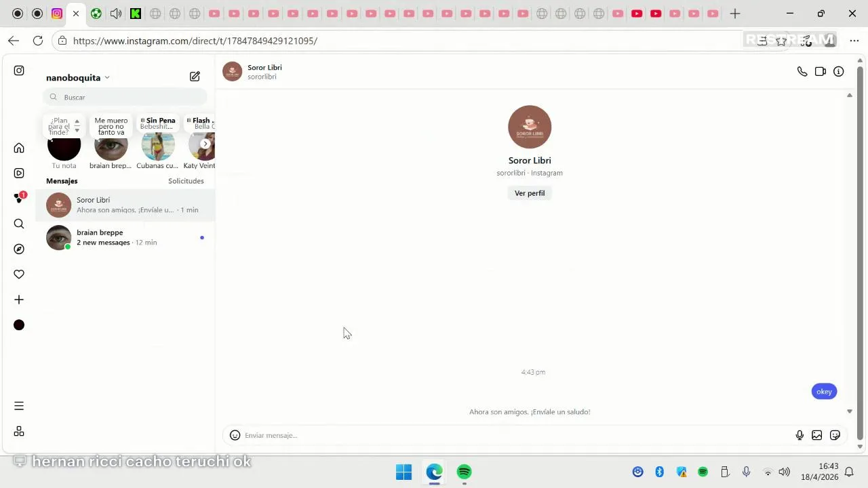Screen dimensions: 868x488
Task: Click 'Mensajes' heading
Action: pyautogui.click(x=62, y=181)
